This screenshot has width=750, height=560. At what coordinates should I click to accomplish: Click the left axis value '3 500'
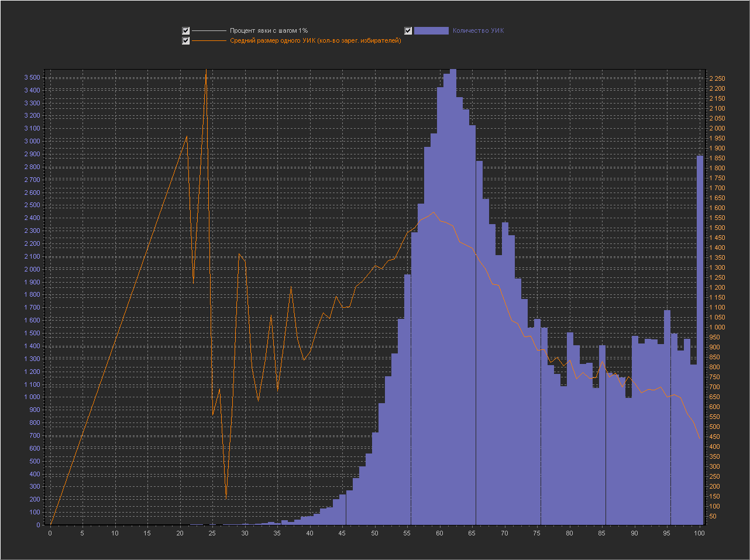tap(32, 77)
